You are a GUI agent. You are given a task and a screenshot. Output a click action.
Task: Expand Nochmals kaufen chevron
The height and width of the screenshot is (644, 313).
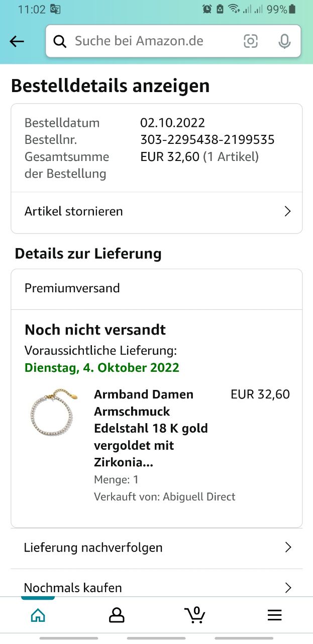288,587
